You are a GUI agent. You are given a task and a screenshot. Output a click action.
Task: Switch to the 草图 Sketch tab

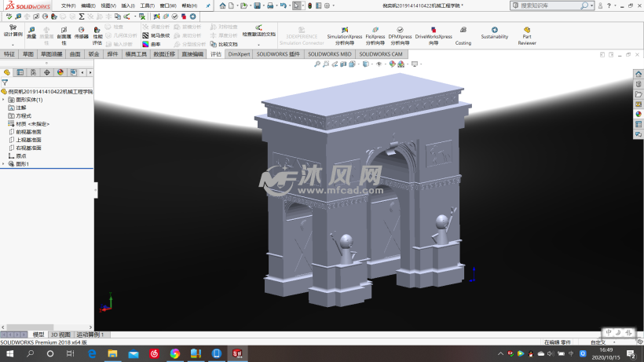click(28, 54)
